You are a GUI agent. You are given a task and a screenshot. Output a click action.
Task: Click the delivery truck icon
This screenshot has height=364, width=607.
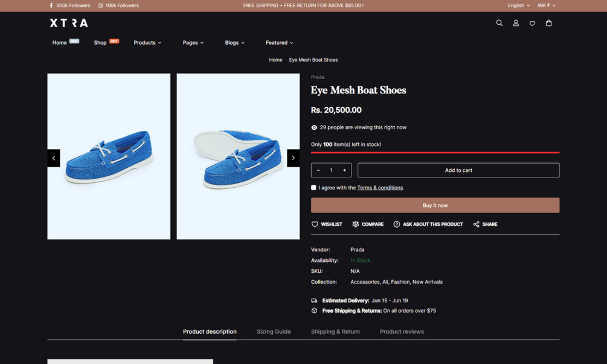tap(314, 301)
